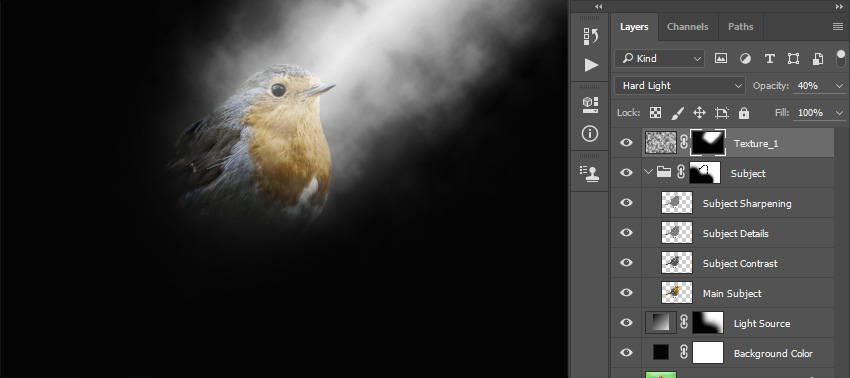Collapse panels with left double arrows
The image size is (850, 378).
(598, 7)
